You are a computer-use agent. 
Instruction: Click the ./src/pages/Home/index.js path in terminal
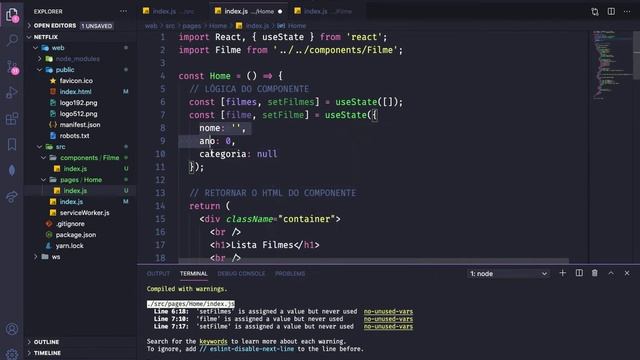191,304
